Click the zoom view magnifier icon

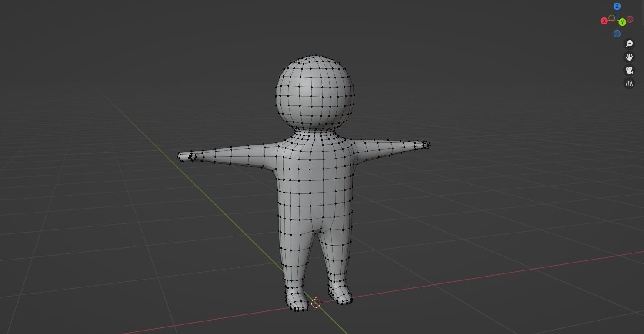pyautogui.click(x=629, y=44)
